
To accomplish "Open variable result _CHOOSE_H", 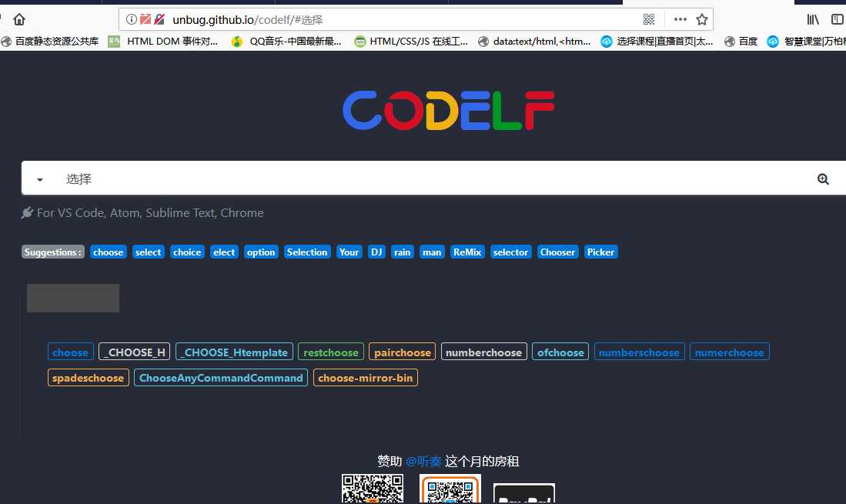I will [x=135, y=352].
